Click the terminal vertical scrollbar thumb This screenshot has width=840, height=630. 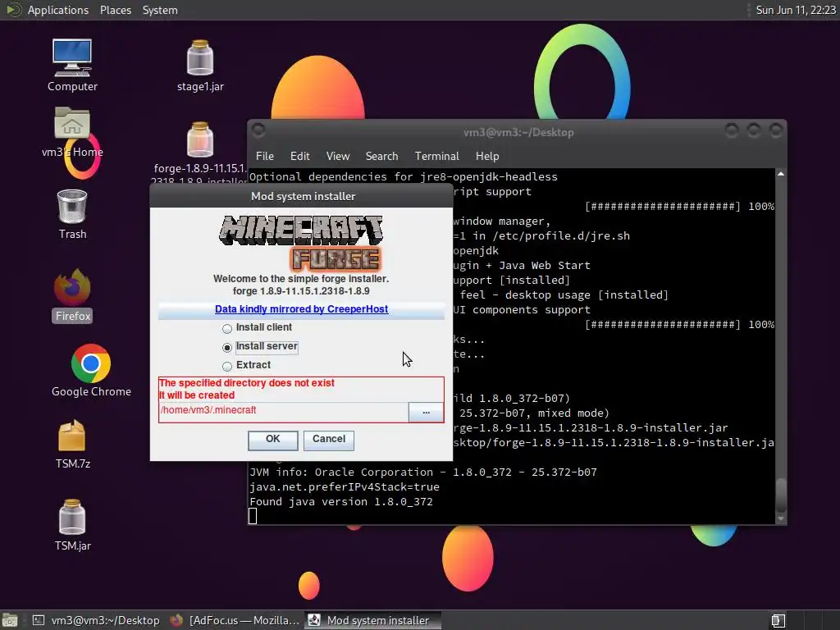[781, 495]
